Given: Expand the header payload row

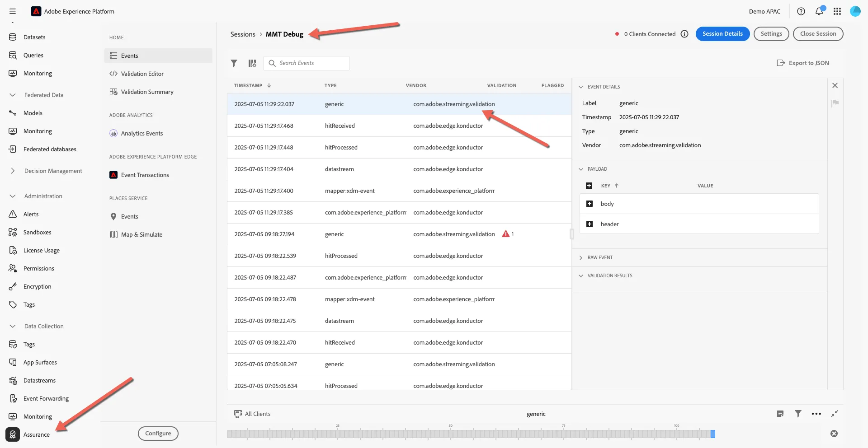Looking at the screenshot, I should (590, 224).
